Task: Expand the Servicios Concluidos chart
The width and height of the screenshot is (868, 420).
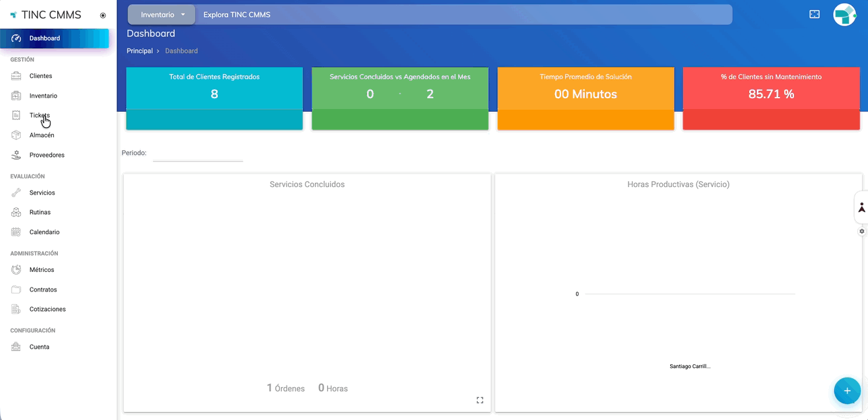Action: point(480,400)
